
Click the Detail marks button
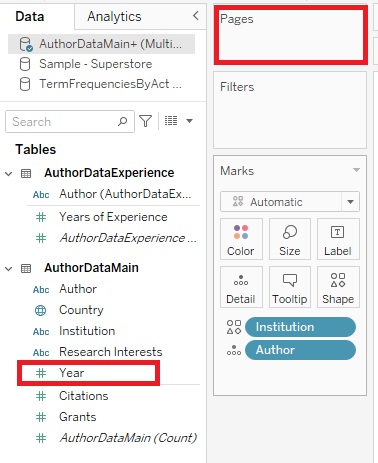pyautogui.click(x=241, y=287)
